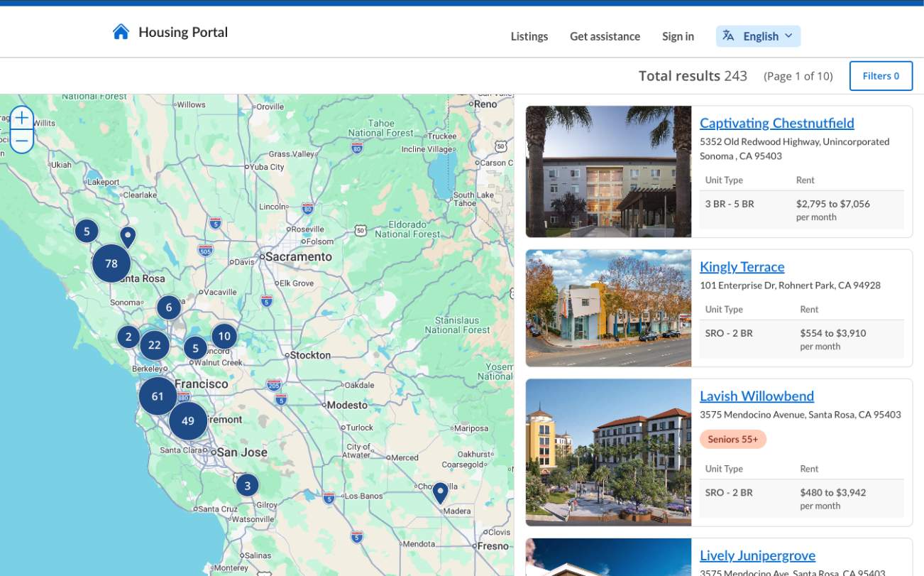Zoom in on the map
Image resolution: width=924 pixels, height=576 pixels.
(x=22, y=117)
